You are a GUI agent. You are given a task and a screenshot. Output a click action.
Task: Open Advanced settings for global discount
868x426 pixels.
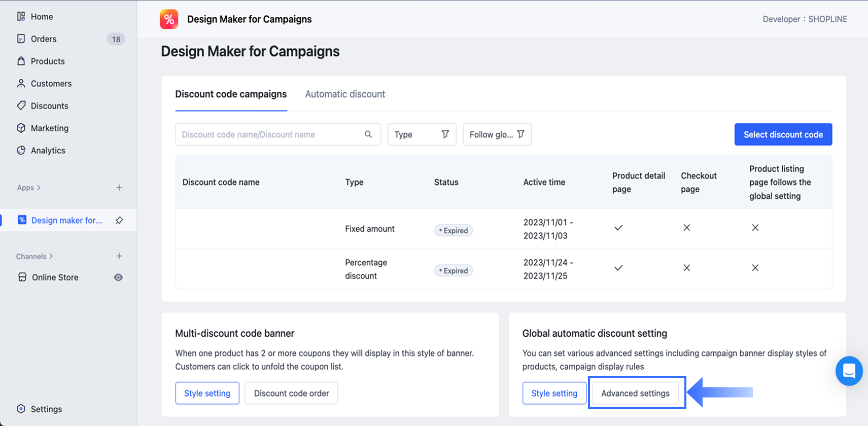(635, 393)
